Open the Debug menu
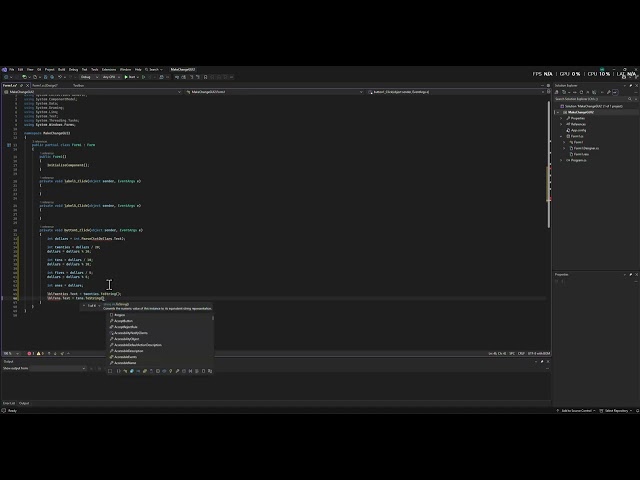Screen dimensions: 640x480 [x=73, y=69]
